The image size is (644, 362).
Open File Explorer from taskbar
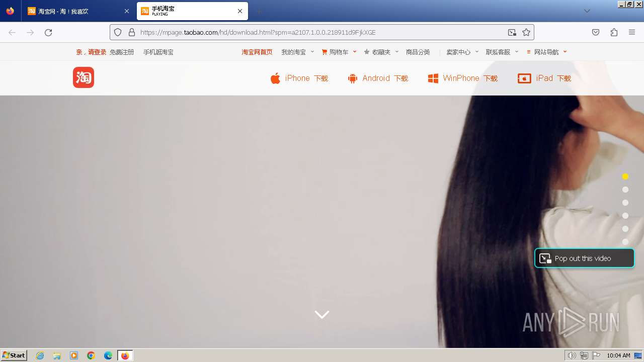[x=57, y=355]
